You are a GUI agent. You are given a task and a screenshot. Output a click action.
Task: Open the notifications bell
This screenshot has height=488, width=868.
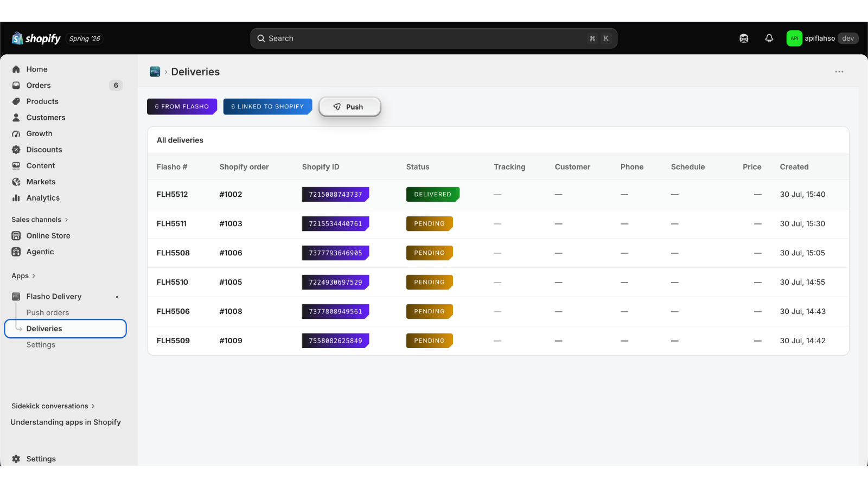point(769,38)
